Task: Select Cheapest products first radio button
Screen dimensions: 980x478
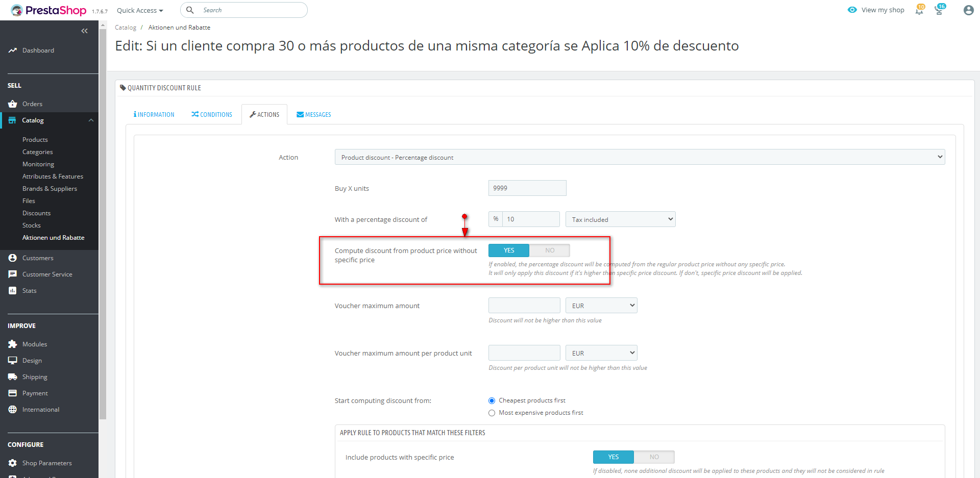Action: tap(492, 401)
